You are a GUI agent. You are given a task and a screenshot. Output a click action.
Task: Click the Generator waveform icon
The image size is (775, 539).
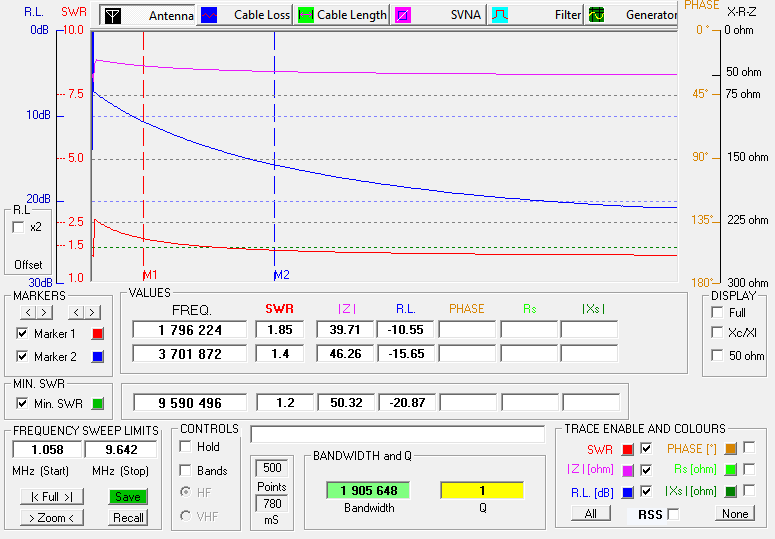pyautogui.click(x=595, y=15)
